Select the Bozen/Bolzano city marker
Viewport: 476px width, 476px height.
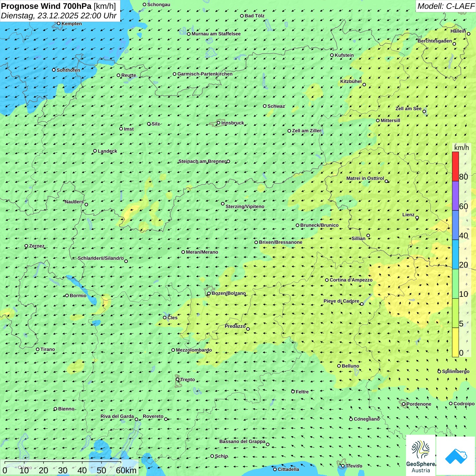[x=209, y=293]
